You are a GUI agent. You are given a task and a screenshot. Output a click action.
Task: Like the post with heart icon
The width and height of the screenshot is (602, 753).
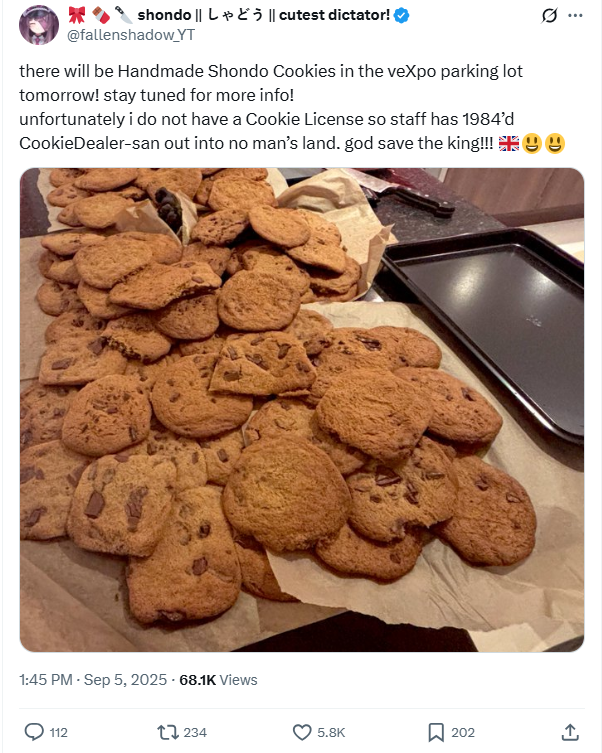tap(302, 732)
